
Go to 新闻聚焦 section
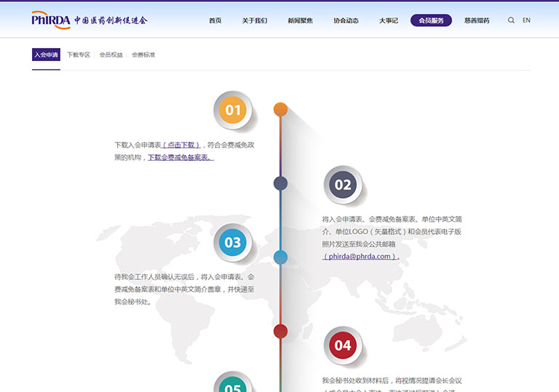click(300, 20)
